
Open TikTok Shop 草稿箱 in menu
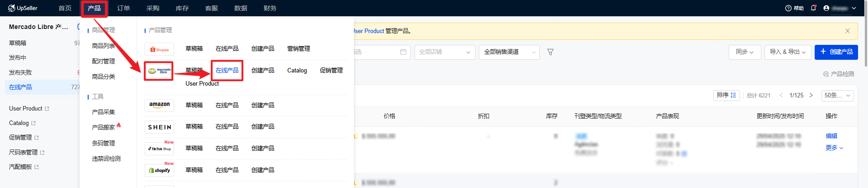coord(194,149)
